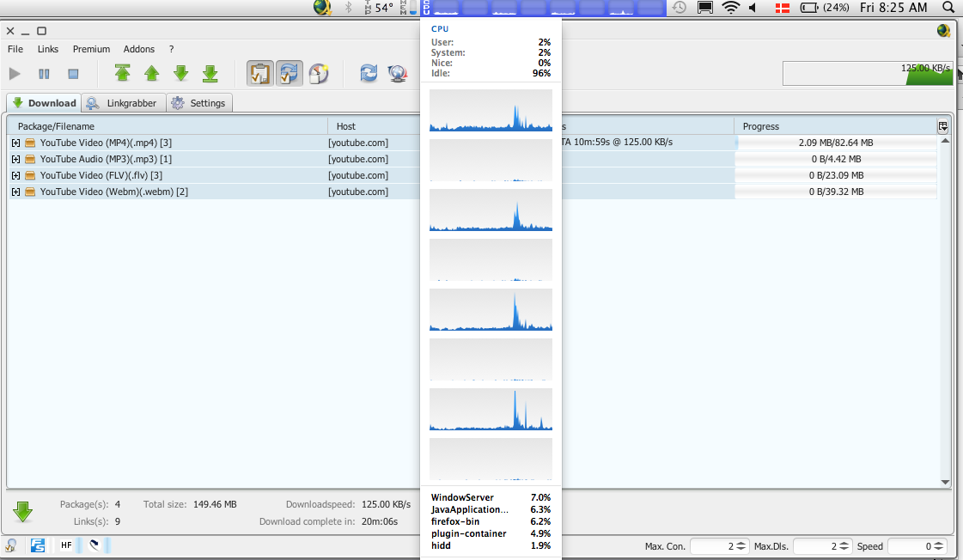The width and height of the screenshot is (963, 560).
Task: Click JDownloader icon in macOS menu bar
Action: [x=322, y=8]
